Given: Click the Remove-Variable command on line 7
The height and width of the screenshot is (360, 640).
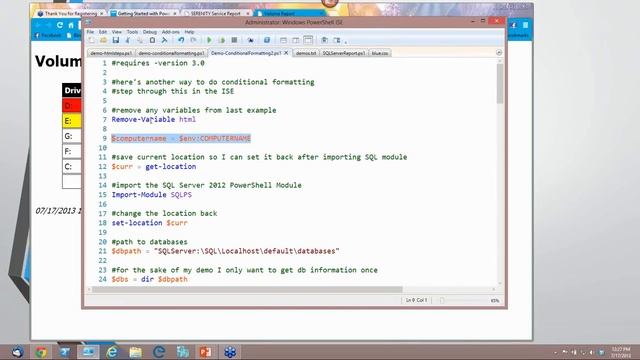Looking at the screenshot, I should [x=143, y=119].
